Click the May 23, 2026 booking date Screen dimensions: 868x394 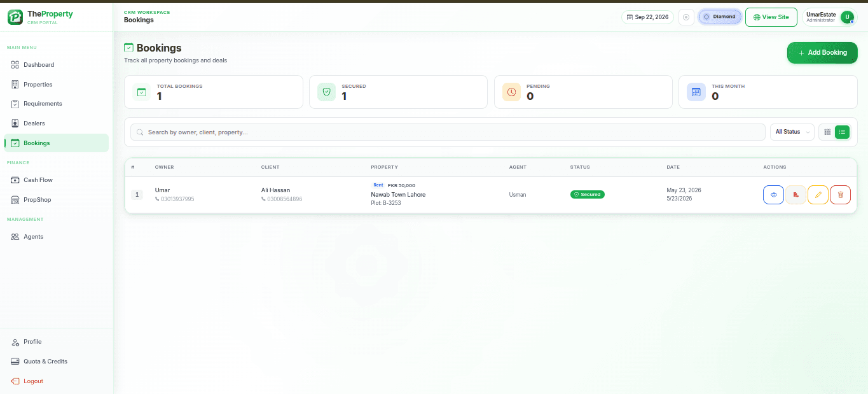pyautogui.click(x=684, y=190)
